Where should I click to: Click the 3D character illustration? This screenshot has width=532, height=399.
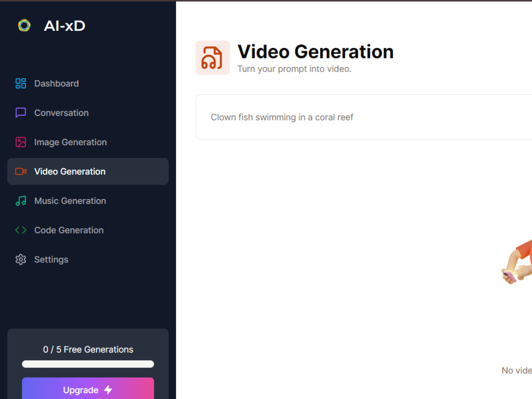point(517,261)
